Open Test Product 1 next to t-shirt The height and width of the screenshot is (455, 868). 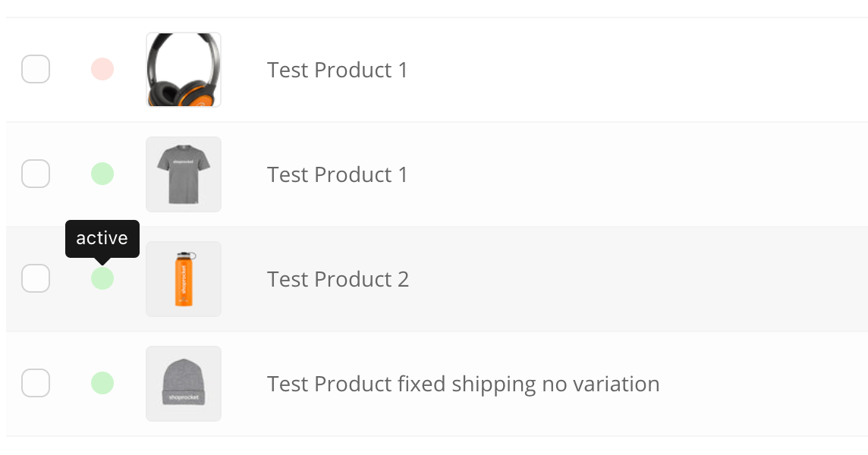[x=337, y=175]
